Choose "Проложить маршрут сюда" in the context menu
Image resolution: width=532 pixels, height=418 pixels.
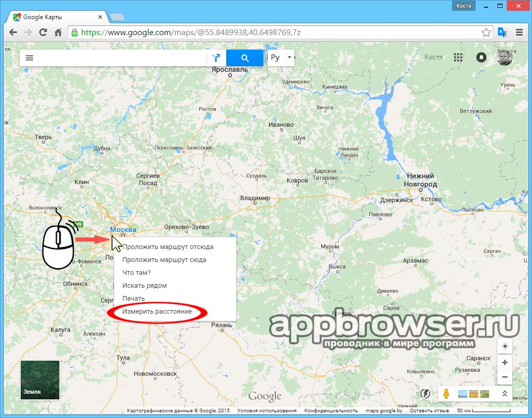tap(164, 260)
